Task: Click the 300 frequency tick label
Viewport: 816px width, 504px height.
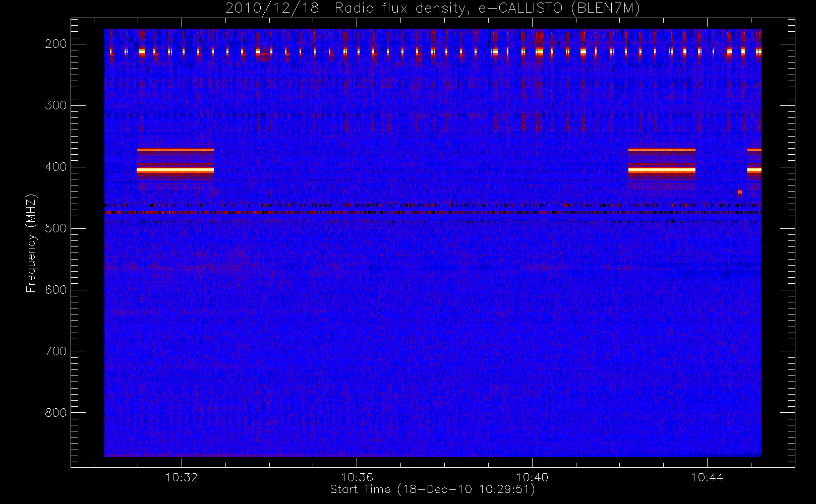Action: pyautogui.click(x=56, y=105)
